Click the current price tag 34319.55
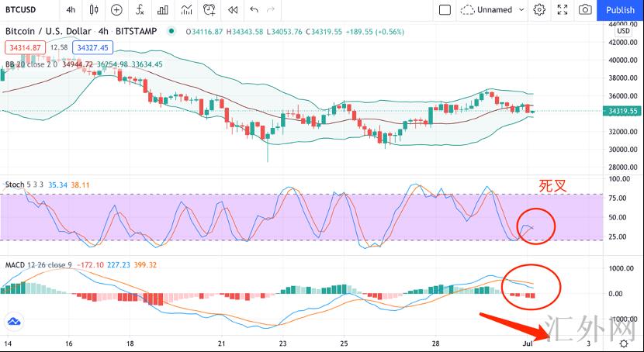This screenshot has width=644, height=352. (623, 111)
